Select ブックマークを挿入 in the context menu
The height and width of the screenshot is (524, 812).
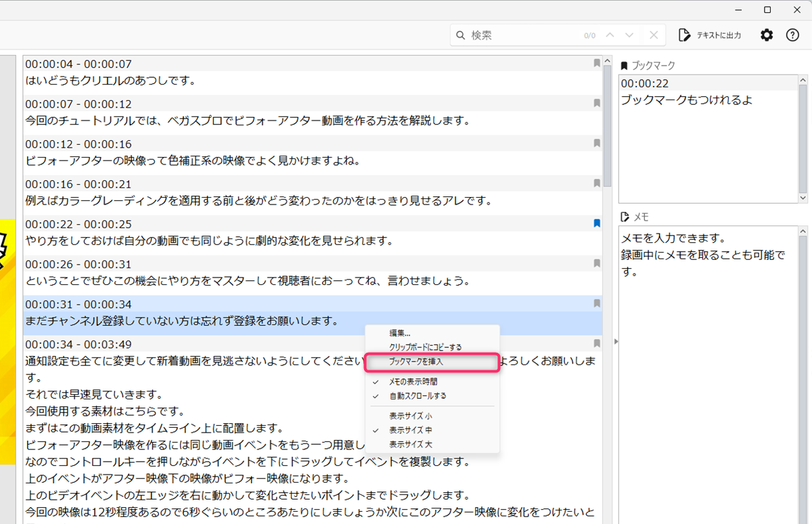[416, 362]
